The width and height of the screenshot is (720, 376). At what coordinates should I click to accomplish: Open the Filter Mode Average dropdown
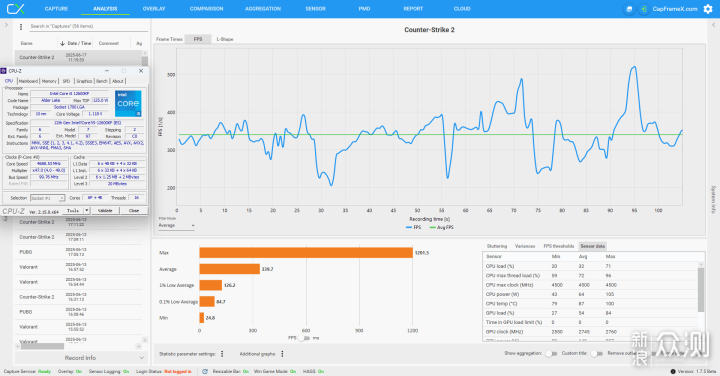pos(176,225)
